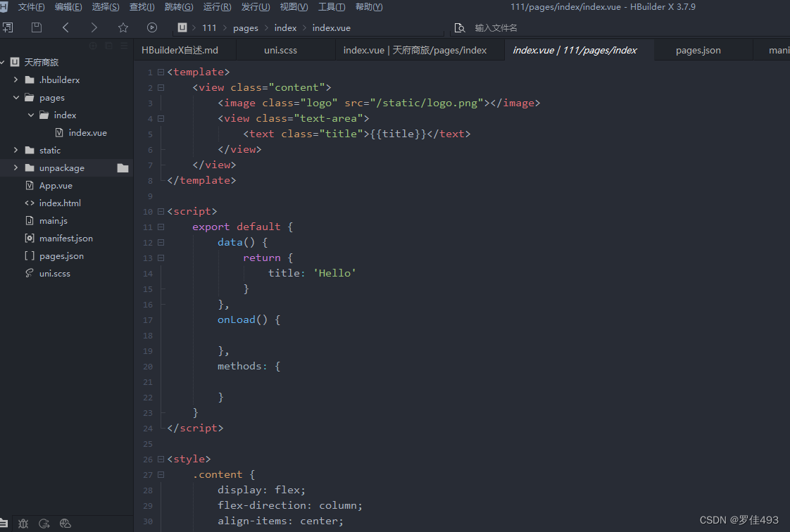This screenshot has width=790, height=532.
Task: Collapse the template fold marker on line 1
Action: coord(161,72)
